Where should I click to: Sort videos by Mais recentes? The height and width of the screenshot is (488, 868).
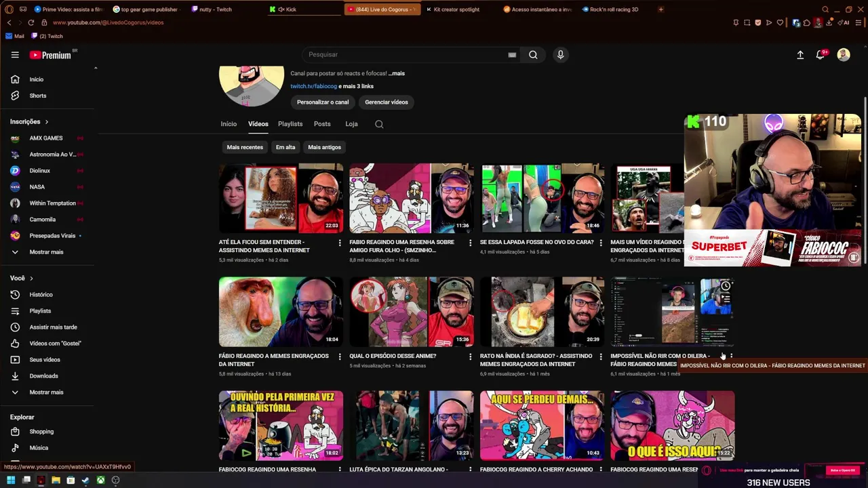pyautogui.click(x=245, y=147)
